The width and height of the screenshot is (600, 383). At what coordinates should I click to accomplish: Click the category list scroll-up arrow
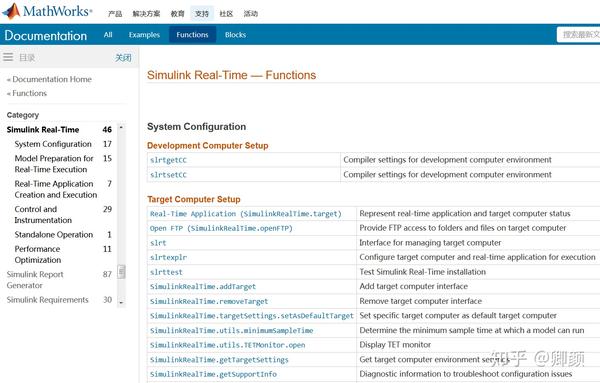(x=121, y=127)
